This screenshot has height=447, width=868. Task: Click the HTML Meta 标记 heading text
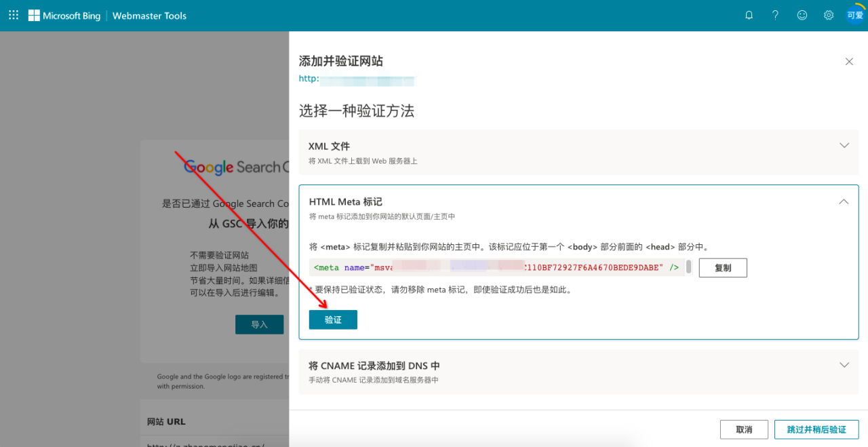tap(346, 201)
